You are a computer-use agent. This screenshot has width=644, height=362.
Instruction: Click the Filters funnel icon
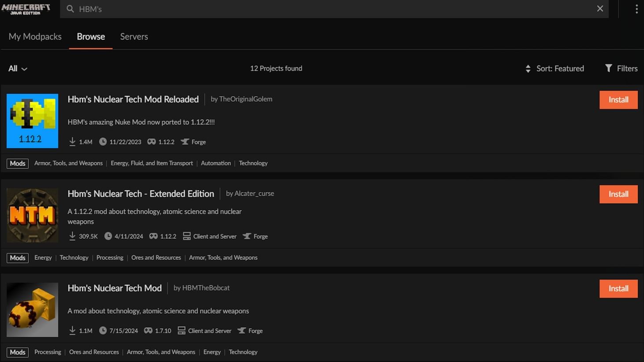[609, 68]
